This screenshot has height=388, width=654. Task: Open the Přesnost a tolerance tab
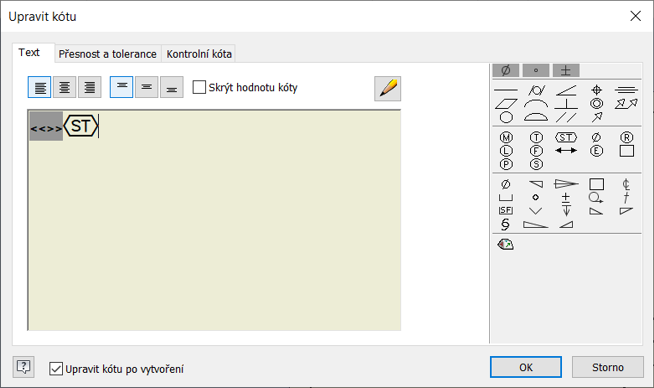point(107,54)
